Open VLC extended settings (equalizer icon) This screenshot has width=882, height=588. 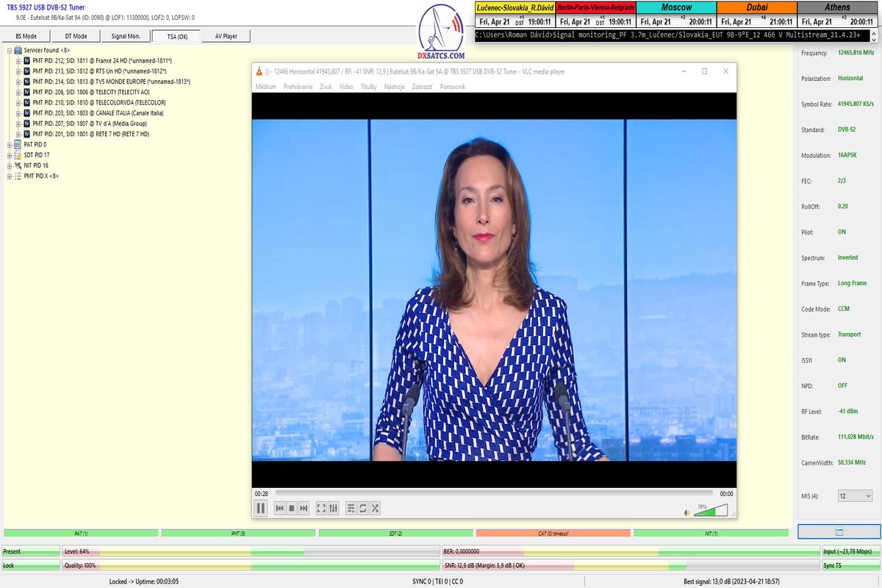pyautogui.click(x=333, y=508)
